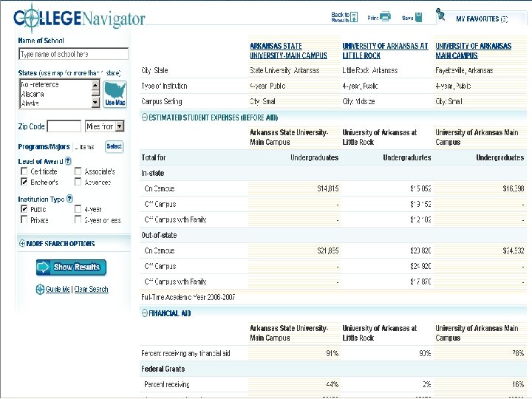Click the 91% financial aid value

pyautogui.click(x=332, y=353)
